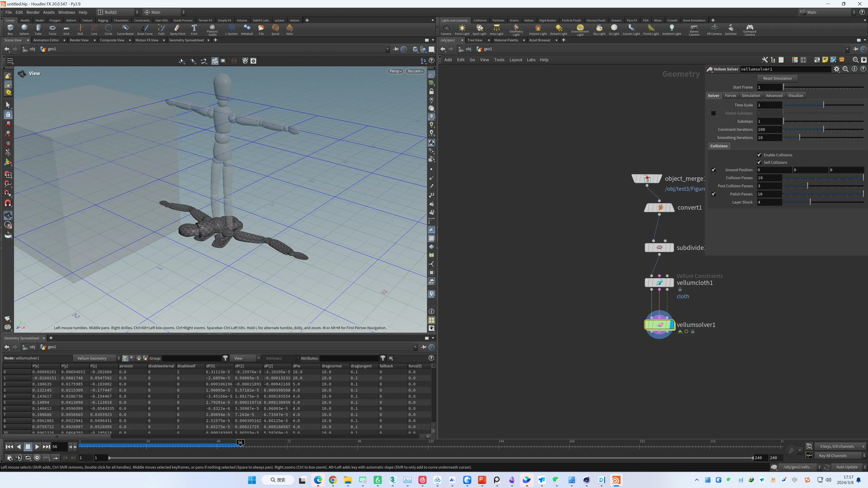The height and width of the screenshot is (488, 868).
Task: Add a Point Light from the shelf
Action: (x=462, y=30)
